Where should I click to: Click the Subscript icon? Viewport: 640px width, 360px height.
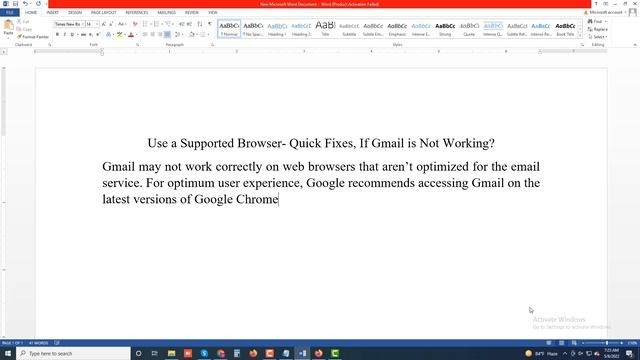point(91,35)
